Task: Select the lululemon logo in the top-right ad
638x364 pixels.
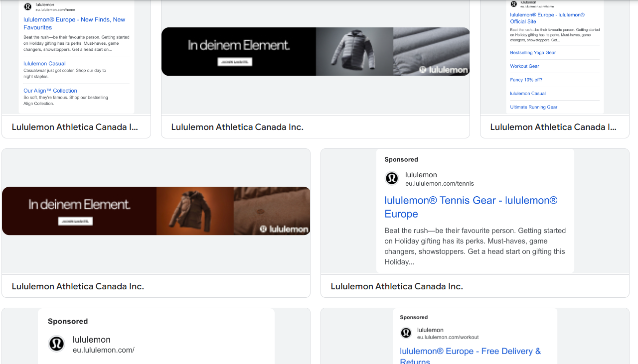Action: [514, 4]
